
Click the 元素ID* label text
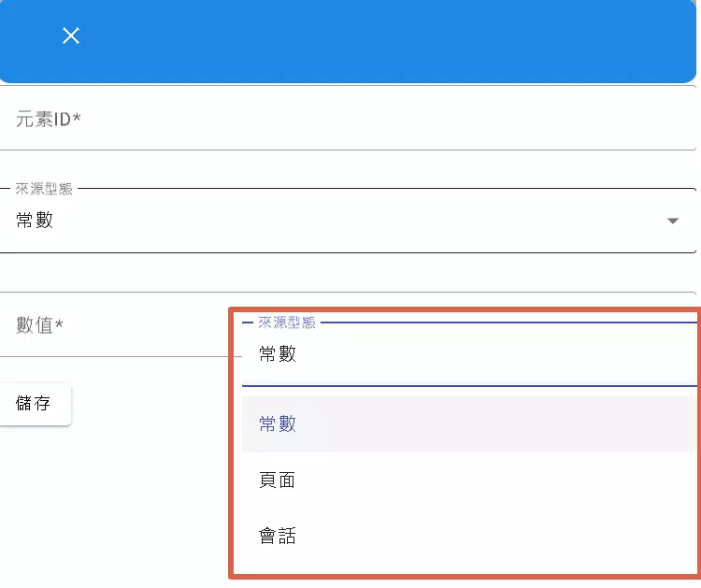49,119
